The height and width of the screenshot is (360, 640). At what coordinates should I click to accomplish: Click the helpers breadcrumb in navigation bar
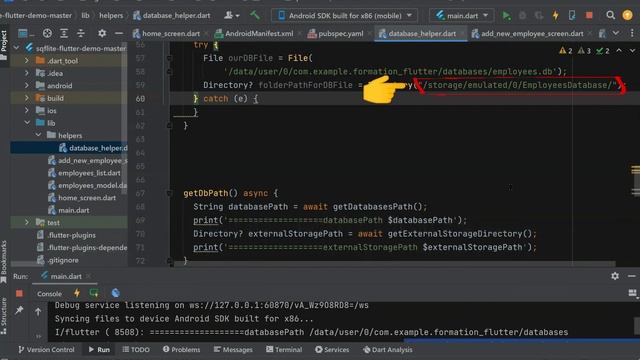[111, 16]
